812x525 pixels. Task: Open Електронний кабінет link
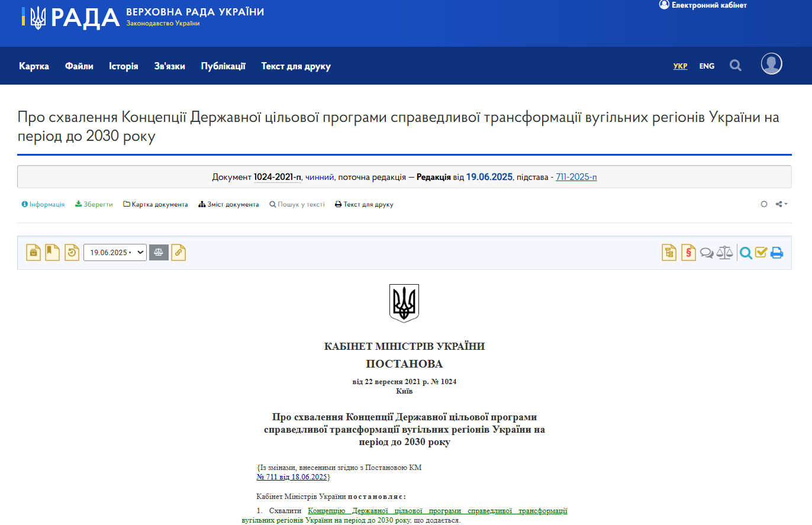tap(703, 5)
